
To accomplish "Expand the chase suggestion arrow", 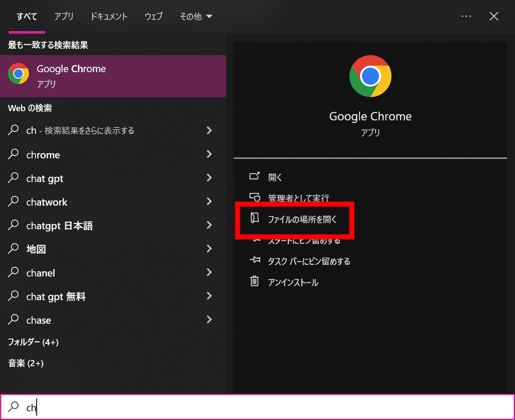I will [209, 320].
